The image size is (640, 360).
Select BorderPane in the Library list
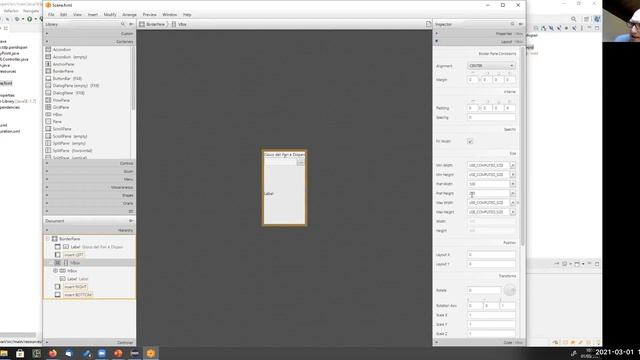coord(63,71)
